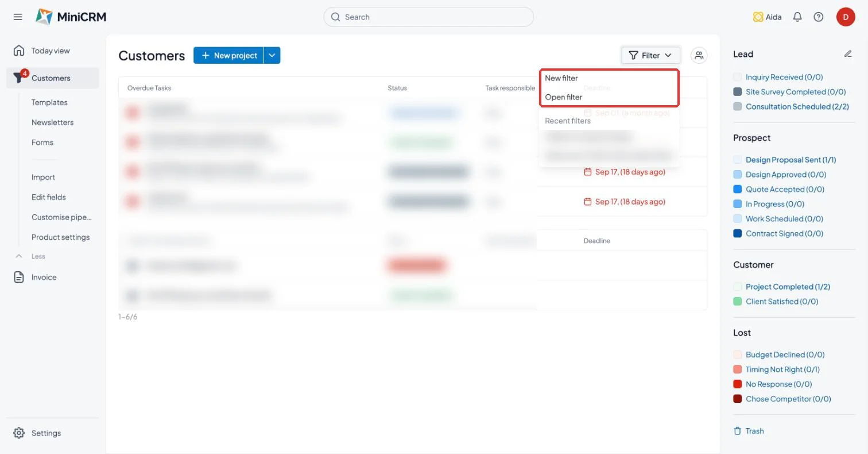Sort by the Status column header
The height and width of the screenshot is (454, 868).
click(397, 88)
